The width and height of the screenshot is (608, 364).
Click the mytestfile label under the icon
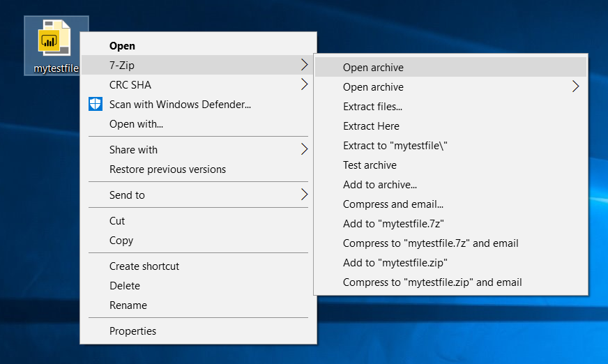(56, 68)
